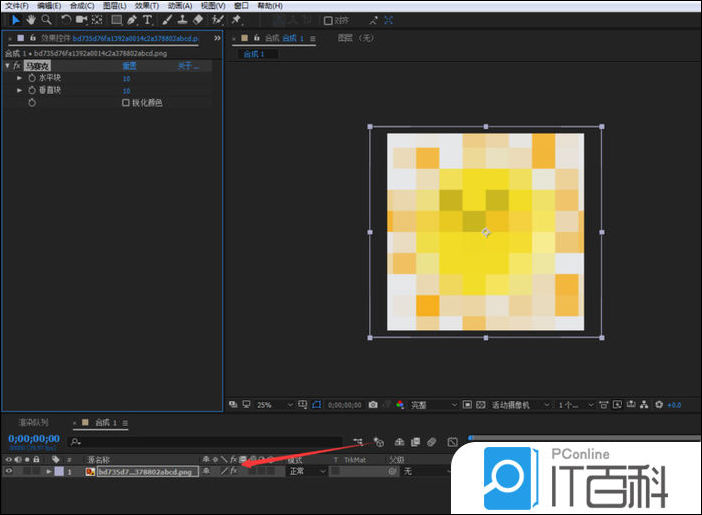This screenshot has height=515, width=702.
Task: Select the Pen tool
Action: 132,19
